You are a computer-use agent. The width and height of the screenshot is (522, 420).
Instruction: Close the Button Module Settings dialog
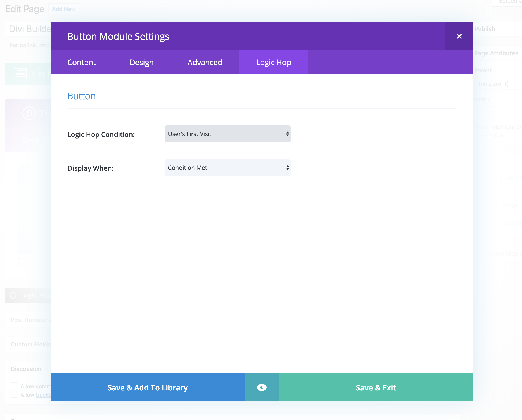pos(459,36)
